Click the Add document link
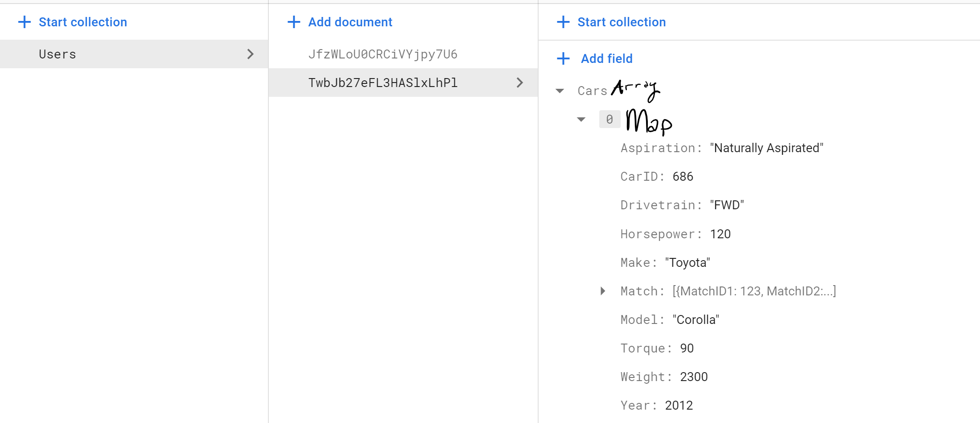 tap(350, 22)
